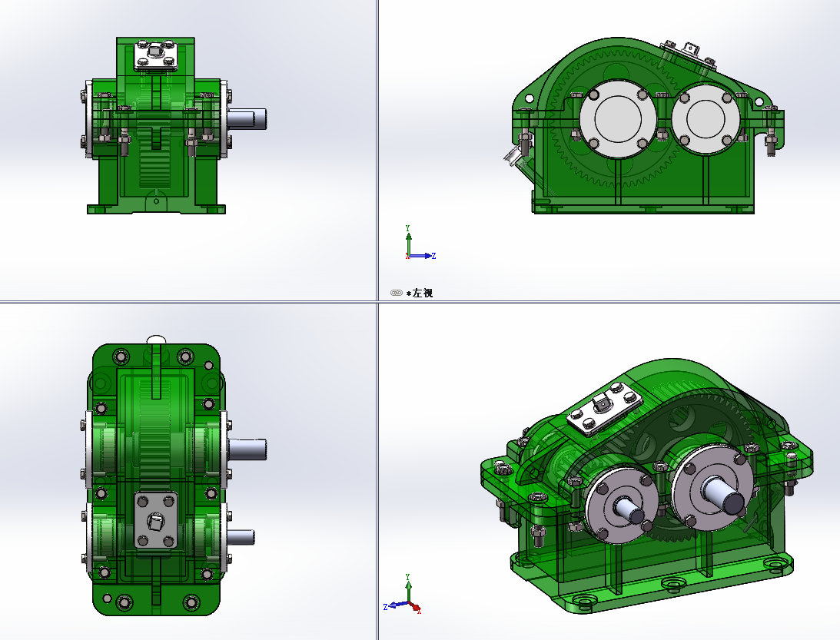Viewport: 840px width, 640px height.
Task: Click the blue Z axis of the left-view triad
Action: (x=422, y=256)
